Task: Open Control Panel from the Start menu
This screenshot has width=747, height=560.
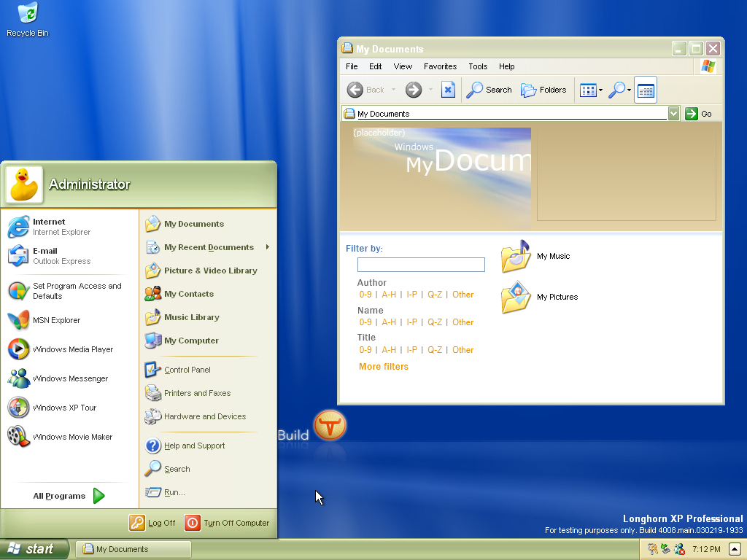Action: tap(187, 370)
